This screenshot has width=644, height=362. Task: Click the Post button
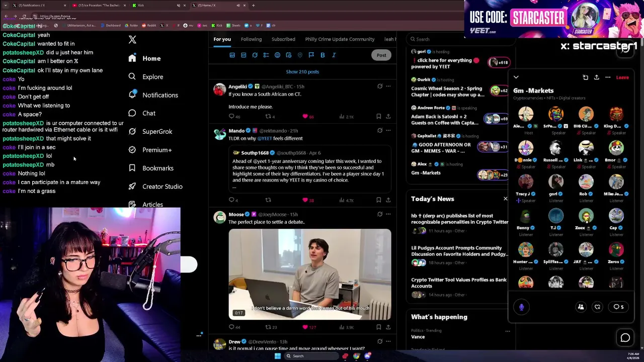[381, 55]
